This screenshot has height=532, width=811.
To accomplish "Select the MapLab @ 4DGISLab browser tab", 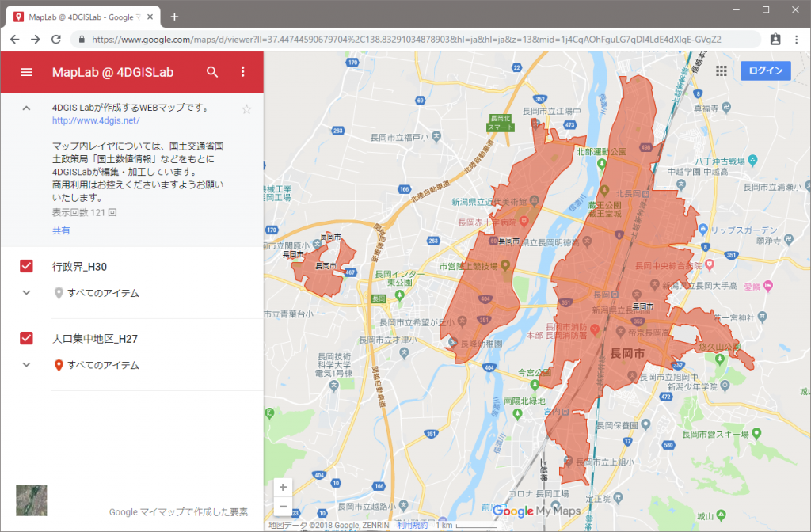I will pyautogui.click(x=82, y=17).
